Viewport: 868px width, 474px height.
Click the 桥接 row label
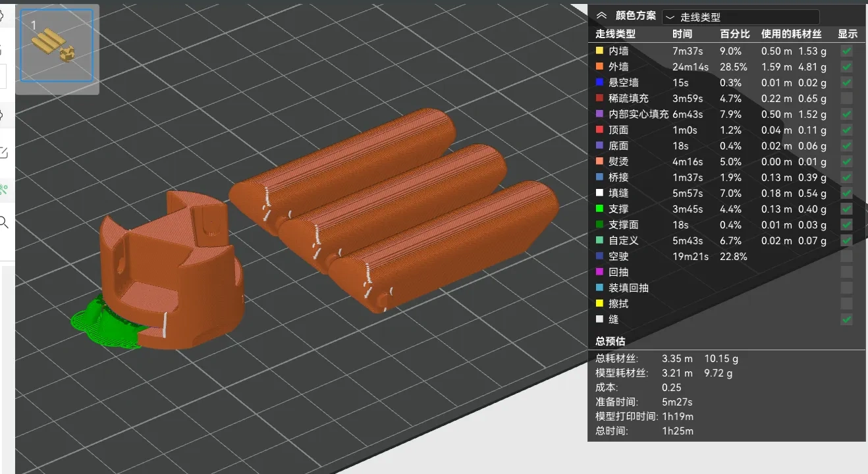pos(618,177)
